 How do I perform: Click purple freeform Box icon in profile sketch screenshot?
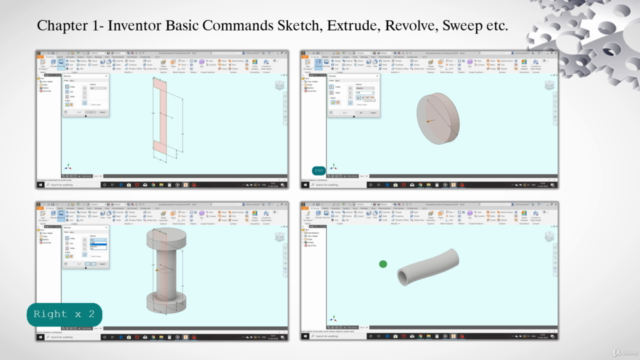(x=202, y=63)
